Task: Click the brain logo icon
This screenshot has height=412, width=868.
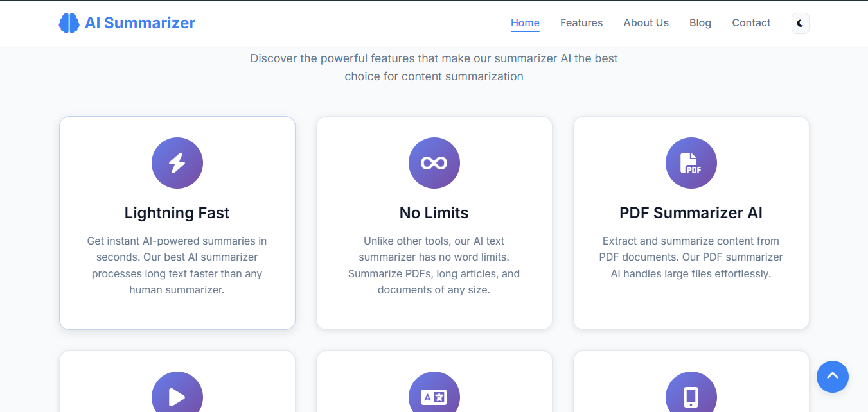Action: [69, 23]
